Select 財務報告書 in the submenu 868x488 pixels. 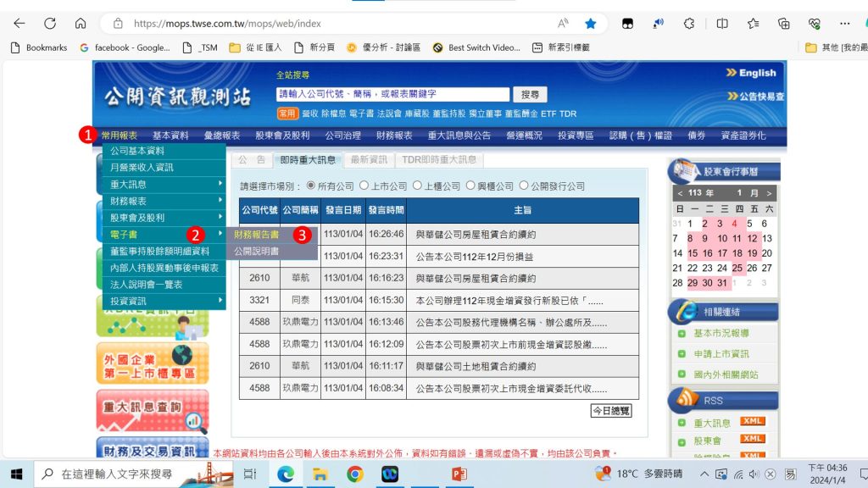pyautogui.click(x=256, y=235)
